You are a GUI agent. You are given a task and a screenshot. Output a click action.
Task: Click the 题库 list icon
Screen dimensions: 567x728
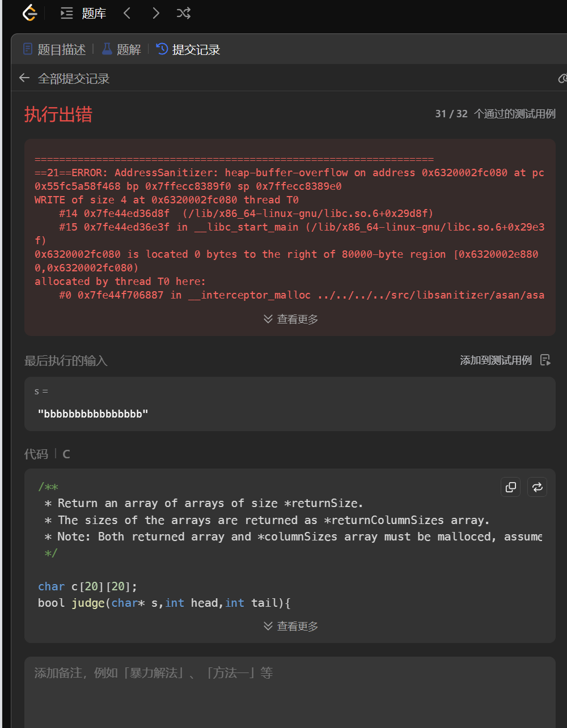click(67, 13)
